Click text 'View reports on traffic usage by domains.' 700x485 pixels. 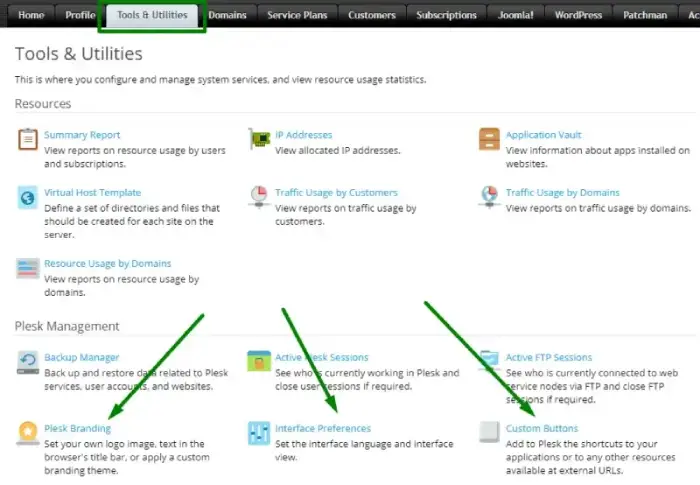(x=598, y=208)
